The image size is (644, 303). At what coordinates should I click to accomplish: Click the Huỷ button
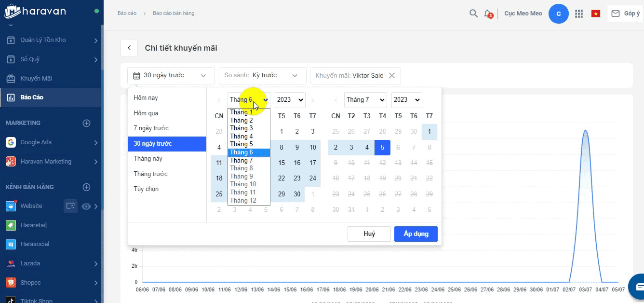pos(369,234)
